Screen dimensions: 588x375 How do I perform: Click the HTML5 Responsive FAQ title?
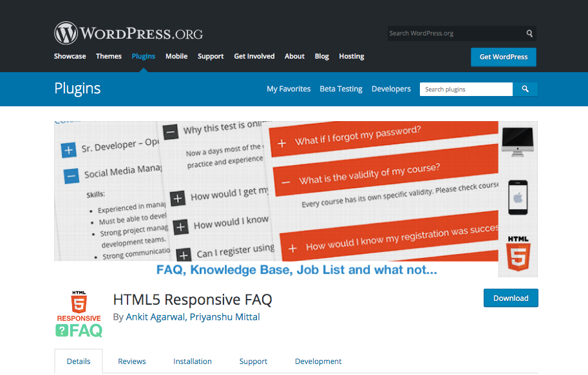193,300
